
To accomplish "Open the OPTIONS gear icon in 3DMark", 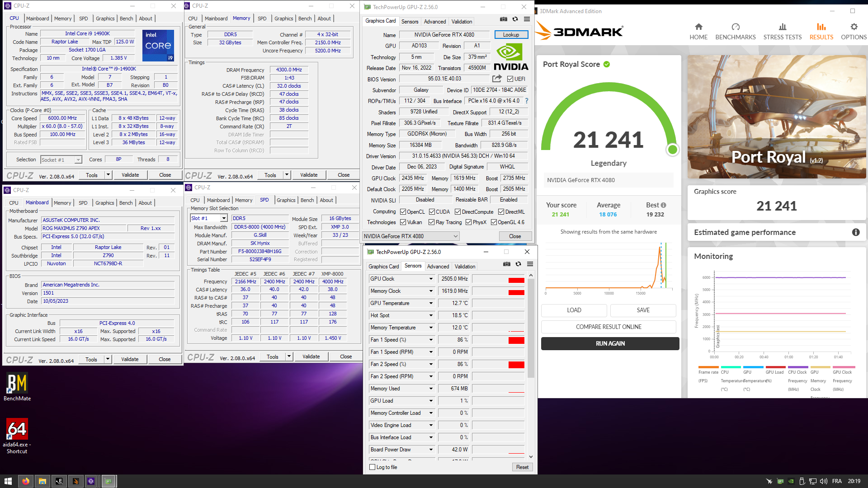I will pos(854,27).
